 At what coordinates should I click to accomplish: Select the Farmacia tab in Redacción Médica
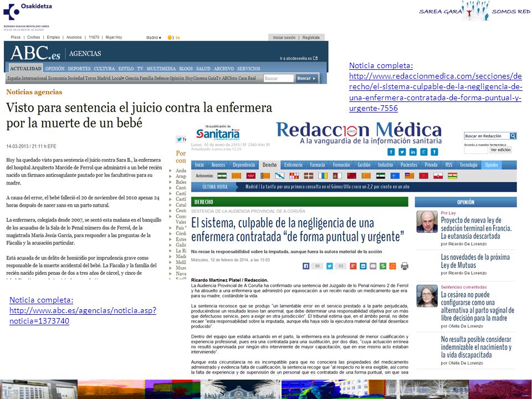[318, 165]
